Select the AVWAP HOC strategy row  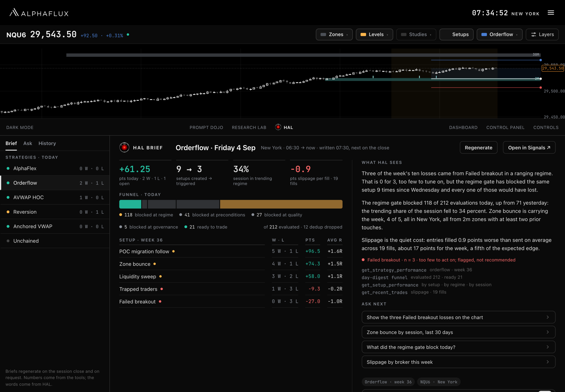click(x=55, y=197)
